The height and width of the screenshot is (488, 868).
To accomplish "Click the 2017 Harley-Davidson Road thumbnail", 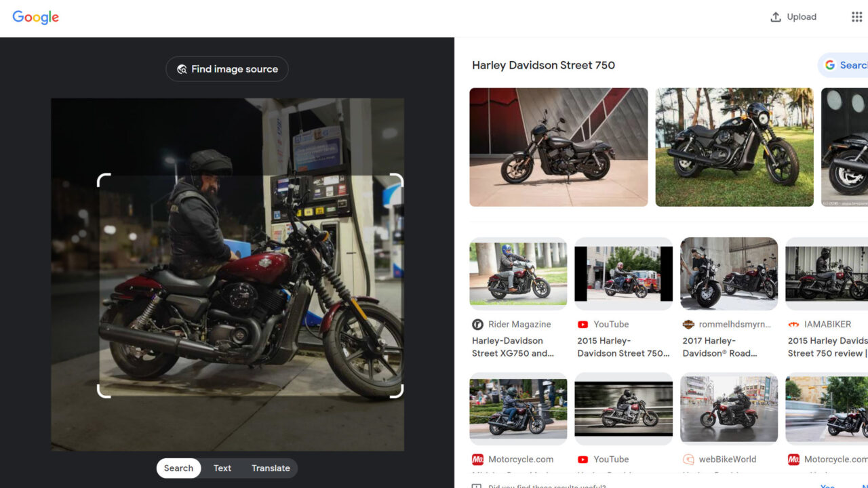I will 728,273.
